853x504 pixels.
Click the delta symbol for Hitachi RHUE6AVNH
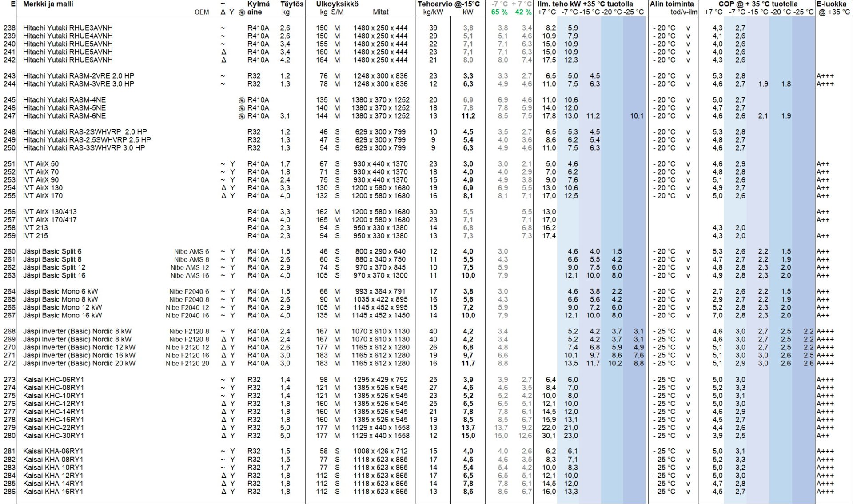223,60
